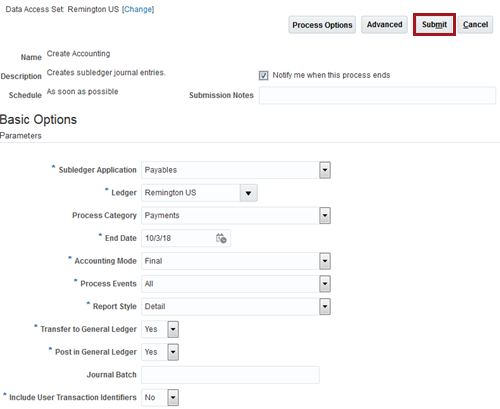Expand Transfer to General Ledger dropdown
This screenshot has width=500, height=409.
[x=173, y=329]
